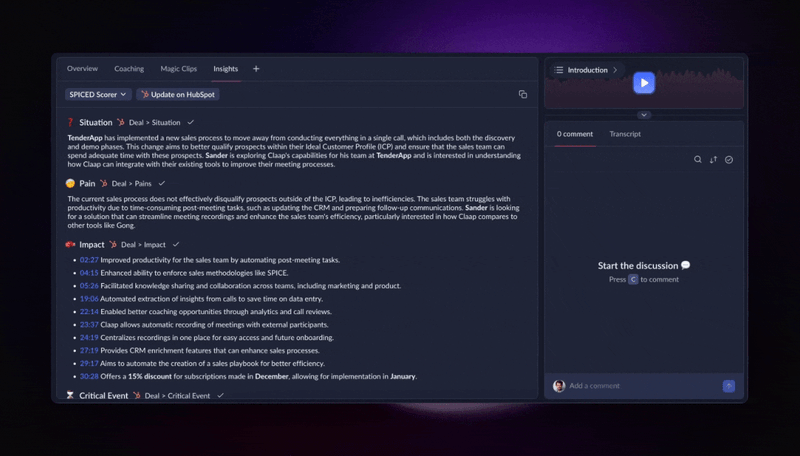Jump to timestamp 04:15

pos(89,273)
